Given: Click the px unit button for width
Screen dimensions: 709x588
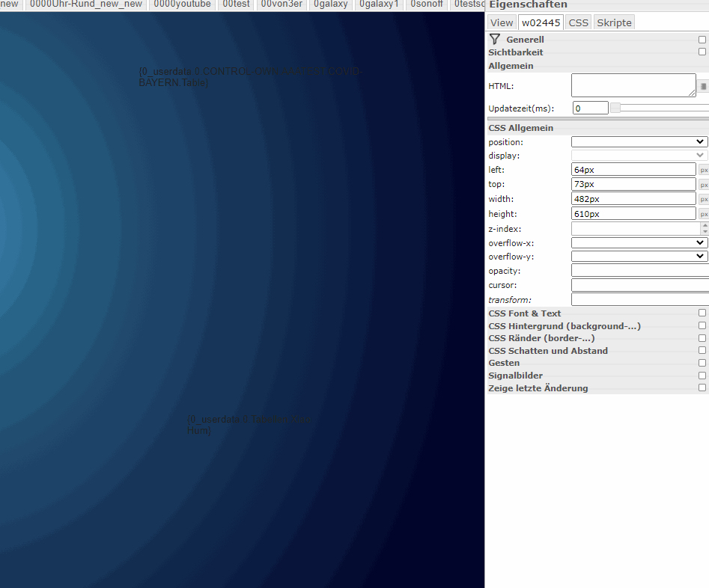Looking at the screenshot, I should click(x=704, y=199).
